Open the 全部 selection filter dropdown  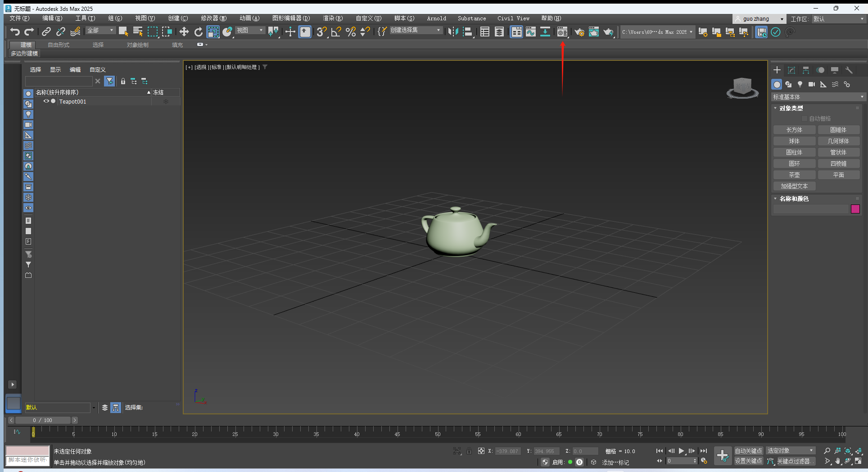pyautogui.click(x=101, y=30)
